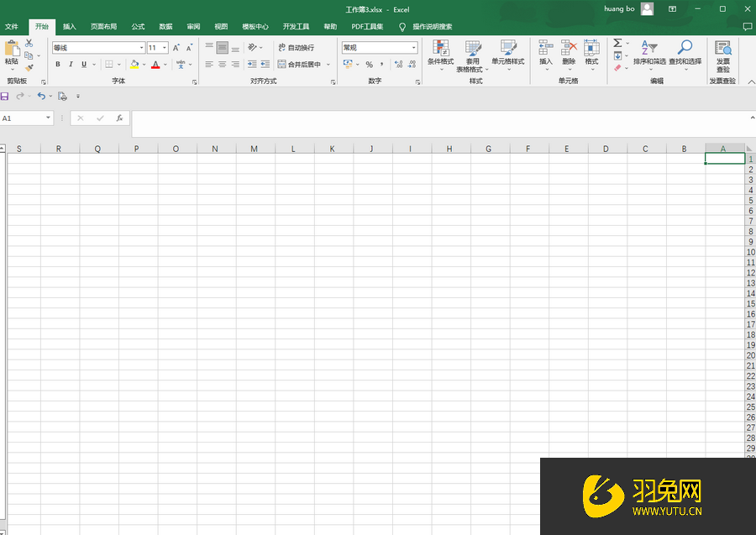Image resolution: width=756 pixels, height=535 pixels.
Task: Toggle Underline formatting
Action: click(84, 64)
